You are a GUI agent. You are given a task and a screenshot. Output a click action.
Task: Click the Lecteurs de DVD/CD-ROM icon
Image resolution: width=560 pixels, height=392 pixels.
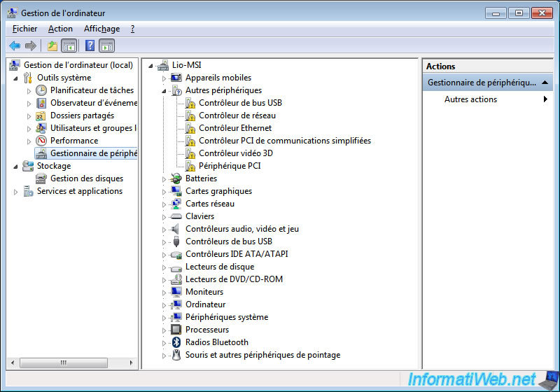[176, 279]
